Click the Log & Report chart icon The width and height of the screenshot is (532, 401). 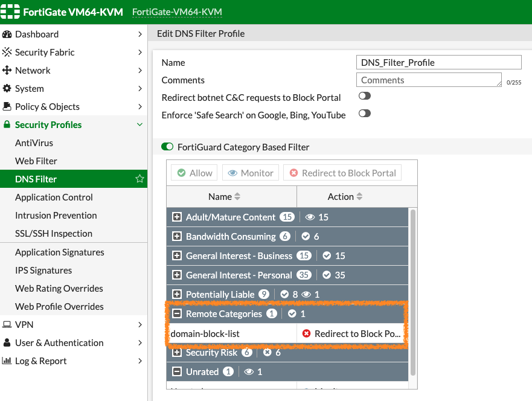click(7, 361)
